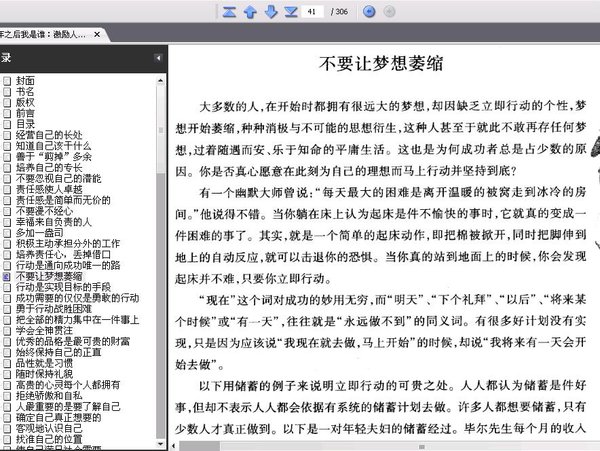Go to chapter 善于“剪掉”多余
The height and width of the screenshot is (451, 600).
54,156
